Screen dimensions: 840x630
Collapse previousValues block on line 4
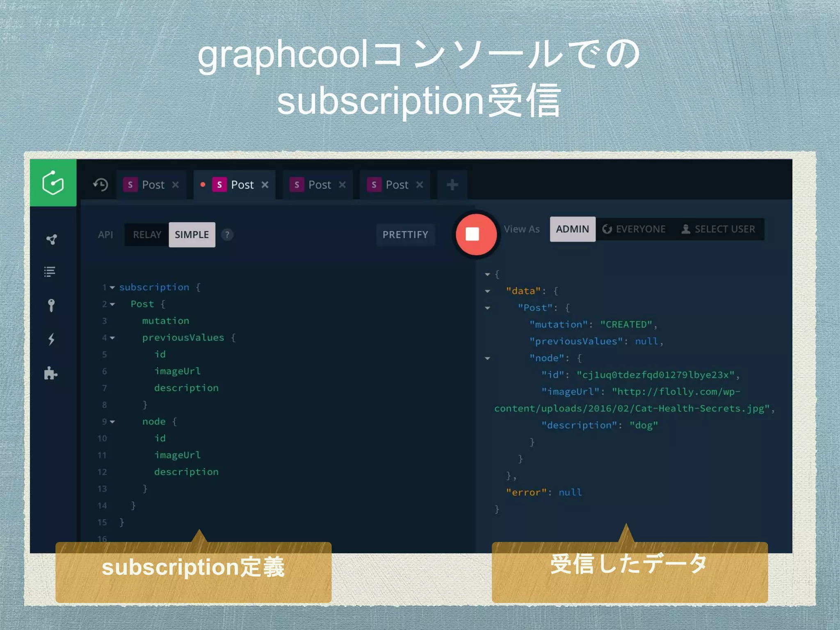(x=112, y=338)
